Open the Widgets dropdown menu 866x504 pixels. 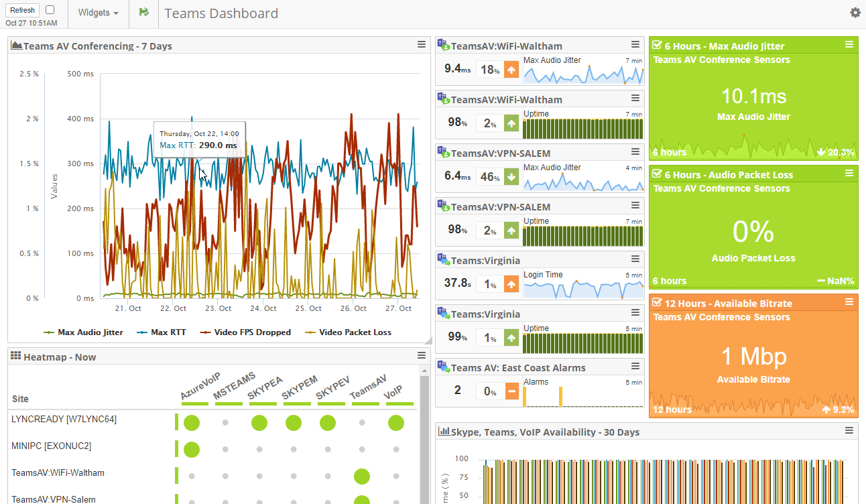pyautogui.click(x=99, y=13)
